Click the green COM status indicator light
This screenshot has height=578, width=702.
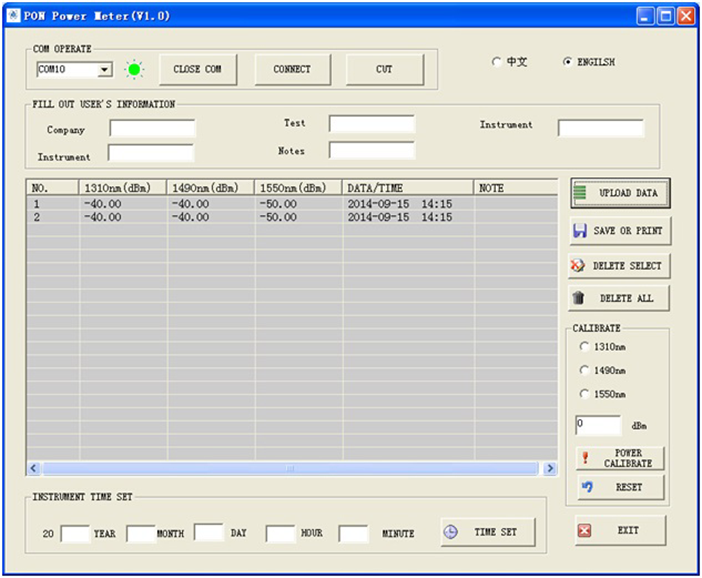pyautogui.click(x=134, y=70)
